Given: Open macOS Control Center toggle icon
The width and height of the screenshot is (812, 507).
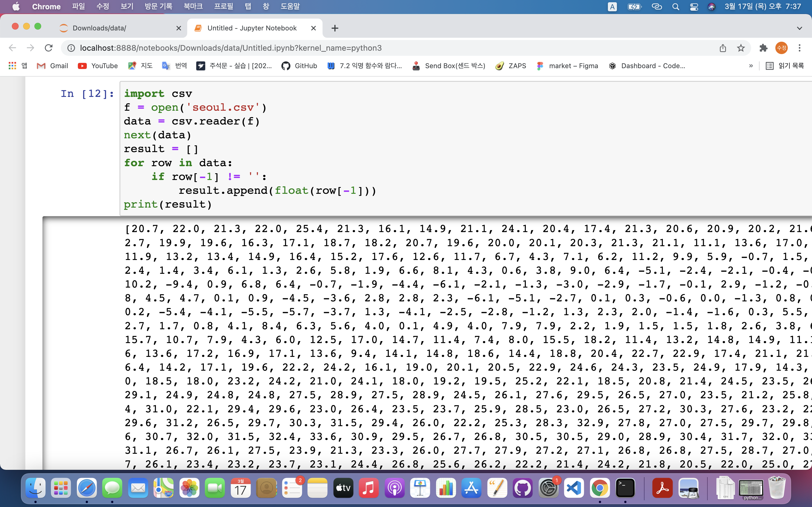Looking at the screenshot, I should (x=694, y=7).
